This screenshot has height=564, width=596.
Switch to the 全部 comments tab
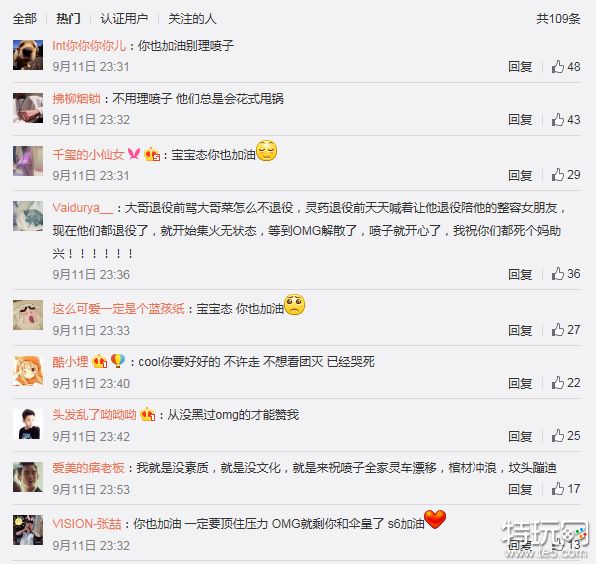(x=25, y=19)
